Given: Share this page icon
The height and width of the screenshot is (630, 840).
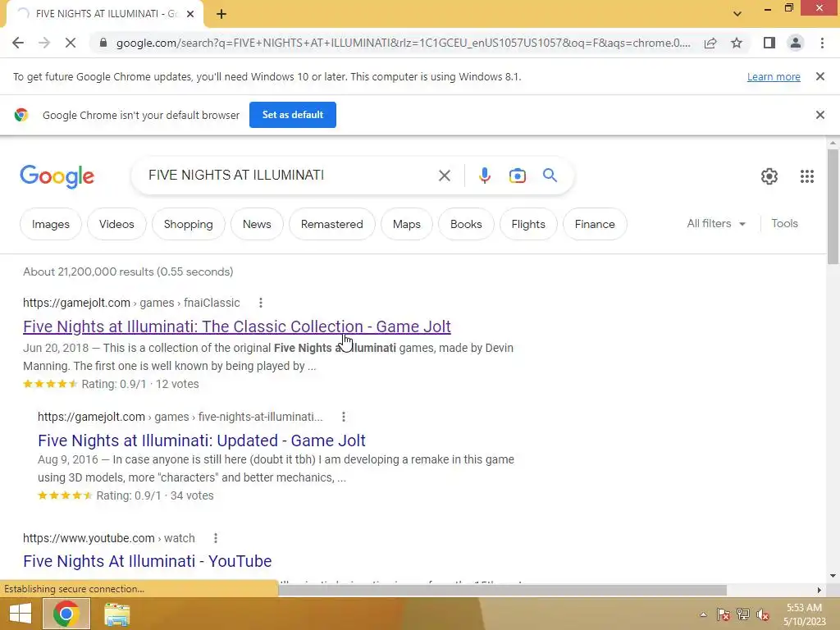Looking at the screenshot, I should pos(710,43).
